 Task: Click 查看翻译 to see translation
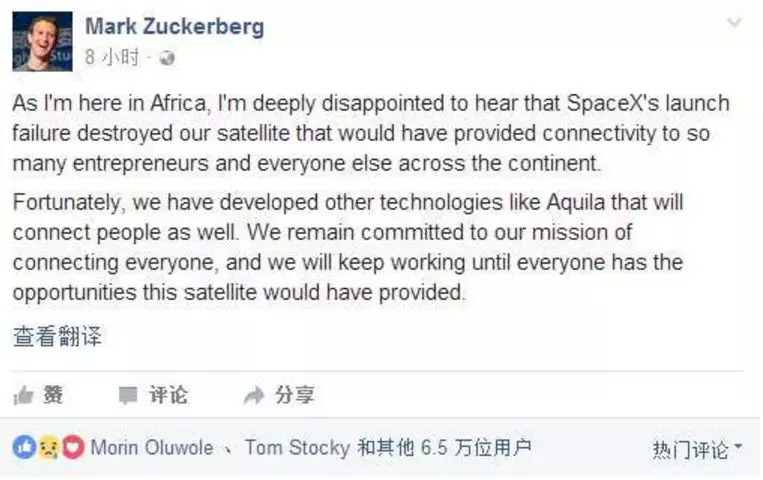(x=57, y=336)
